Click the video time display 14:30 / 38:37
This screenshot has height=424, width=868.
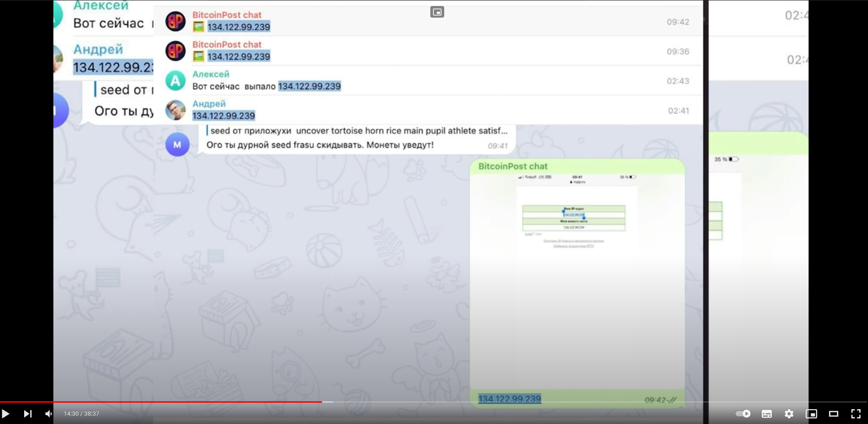(x=81, y=414)
